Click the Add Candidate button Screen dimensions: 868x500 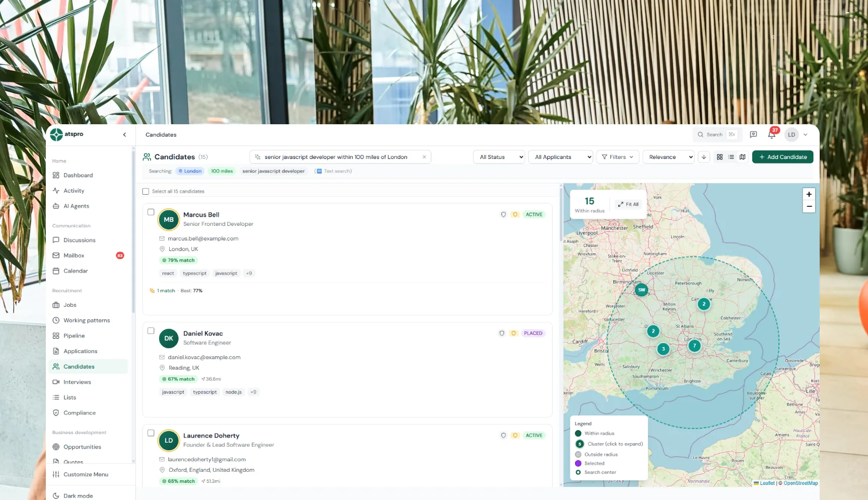click(782, 157)
